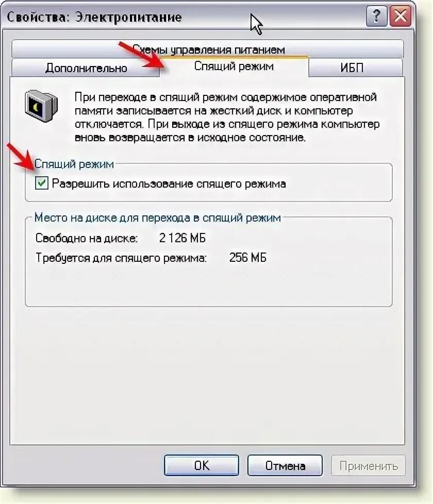Click the Свободно на диске label

pyautogui.click(x=87, y=238)
